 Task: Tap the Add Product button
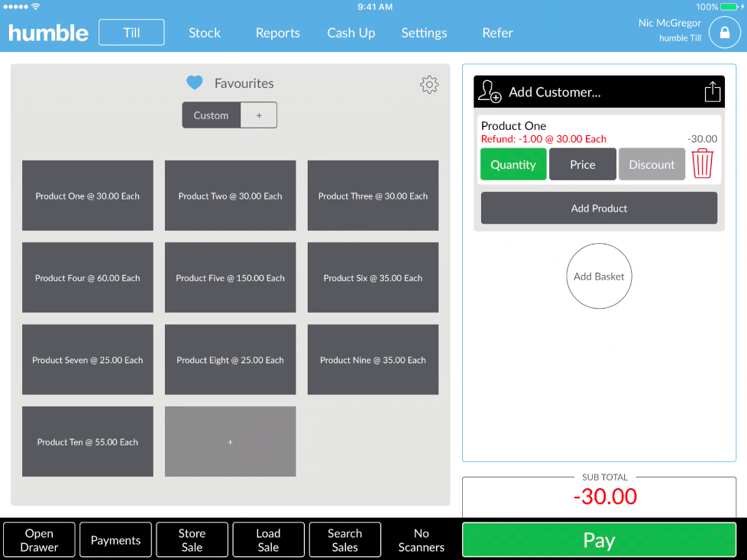click(599, 208)
